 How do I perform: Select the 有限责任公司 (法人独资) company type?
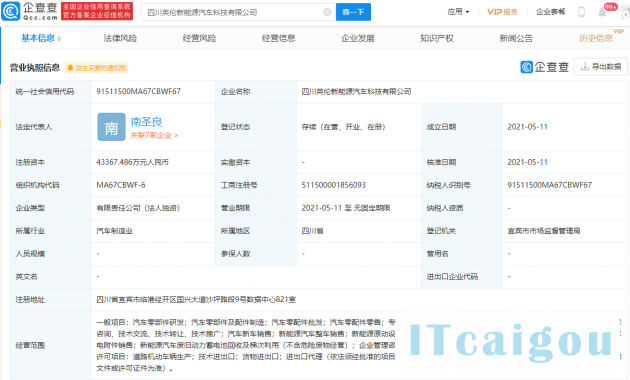tap(138, 208)
